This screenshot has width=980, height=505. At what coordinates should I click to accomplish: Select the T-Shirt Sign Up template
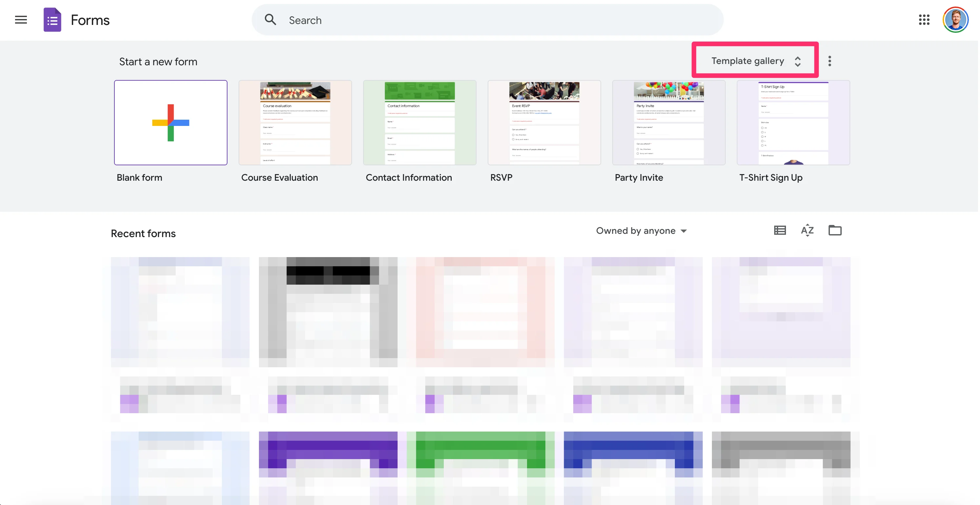coord(793,123)
